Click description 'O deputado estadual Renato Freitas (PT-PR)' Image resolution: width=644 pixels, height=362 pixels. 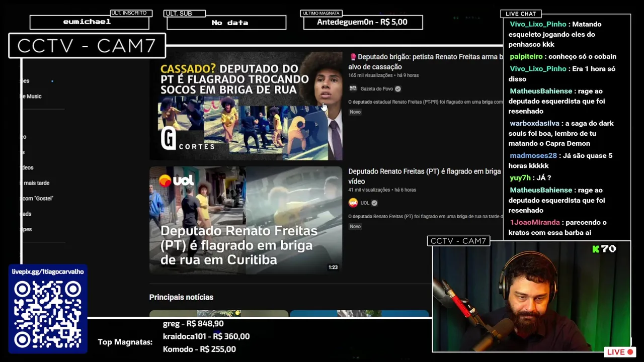pyautogui.click(x=426, y=102)
